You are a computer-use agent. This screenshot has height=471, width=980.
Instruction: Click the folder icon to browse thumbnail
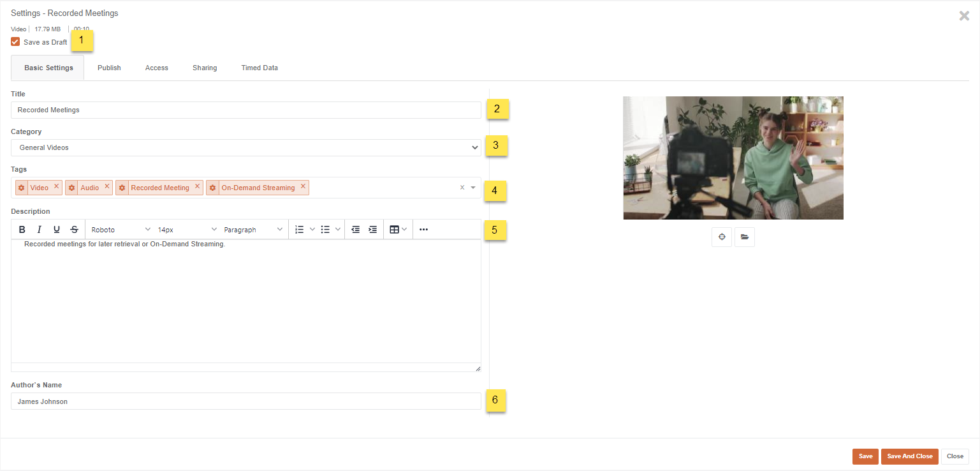(x=745, y=237)
